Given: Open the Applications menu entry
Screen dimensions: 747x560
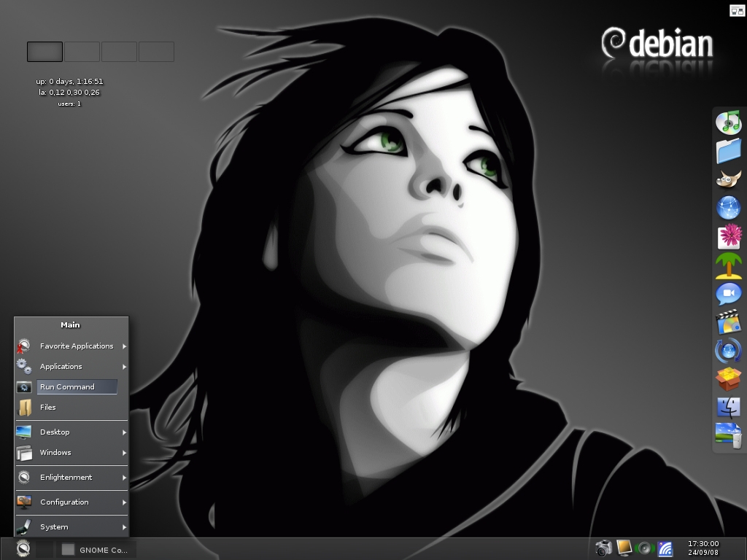Looking at the screenshot, I should (x=71, y=366).
